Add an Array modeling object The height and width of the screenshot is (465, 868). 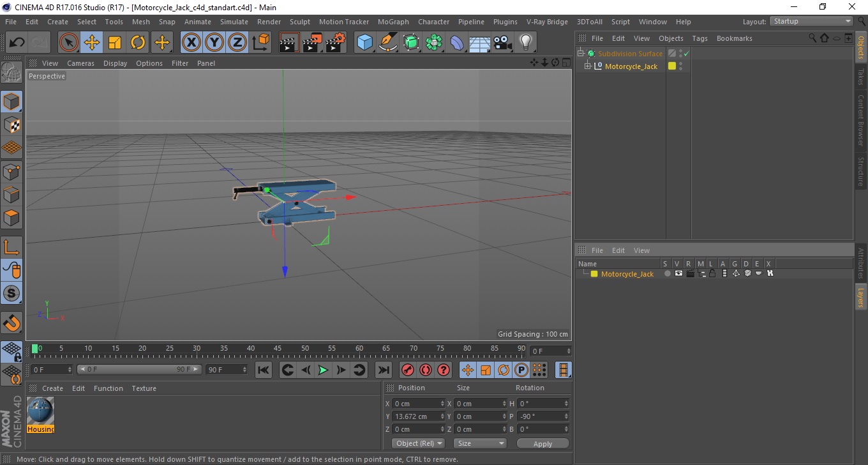click(434, 43)
